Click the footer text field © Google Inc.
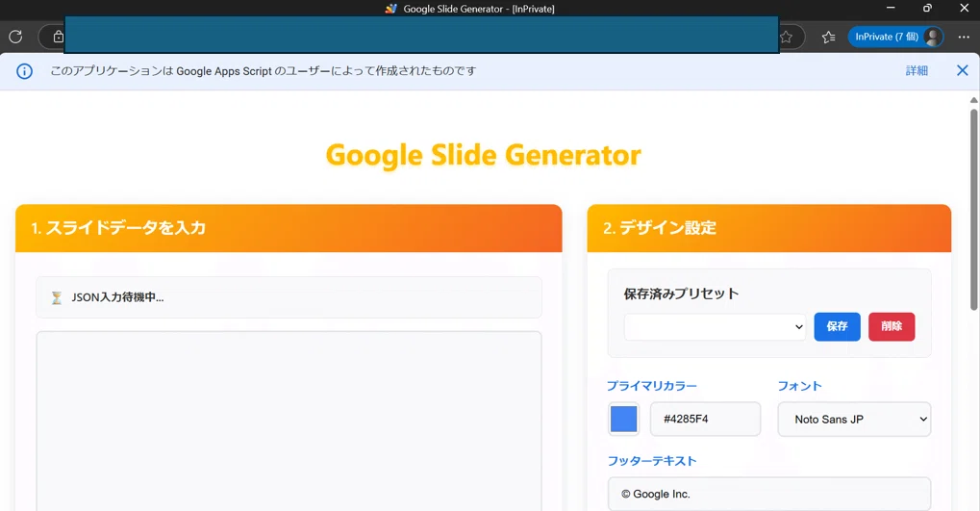Image resolution: width=980 pixels, height=511 pixels. coord(768,494)
